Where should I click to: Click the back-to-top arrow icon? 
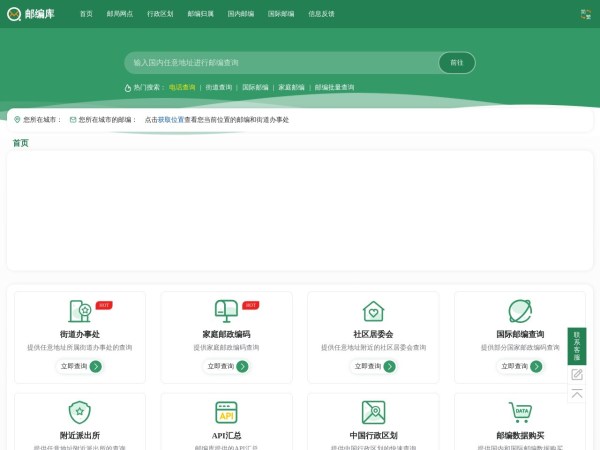click(577, 394)
